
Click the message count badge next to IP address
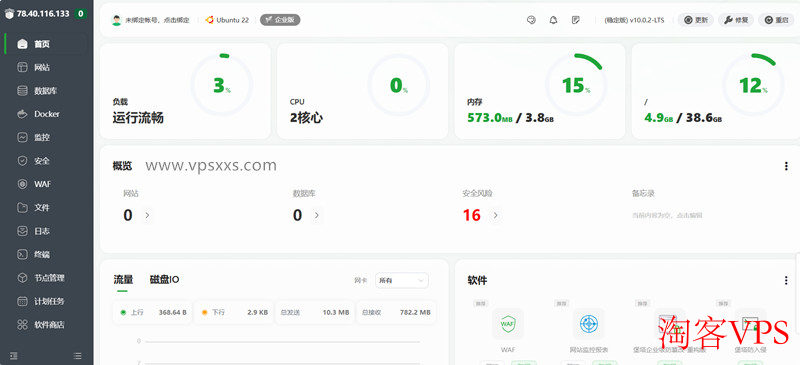point(81,14)
